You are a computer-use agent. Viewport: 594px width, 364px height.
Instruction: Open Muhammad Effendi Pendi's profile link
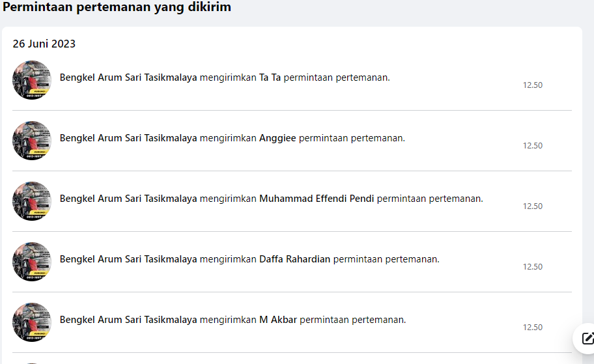pyautogui.click(x=317, y=199)
